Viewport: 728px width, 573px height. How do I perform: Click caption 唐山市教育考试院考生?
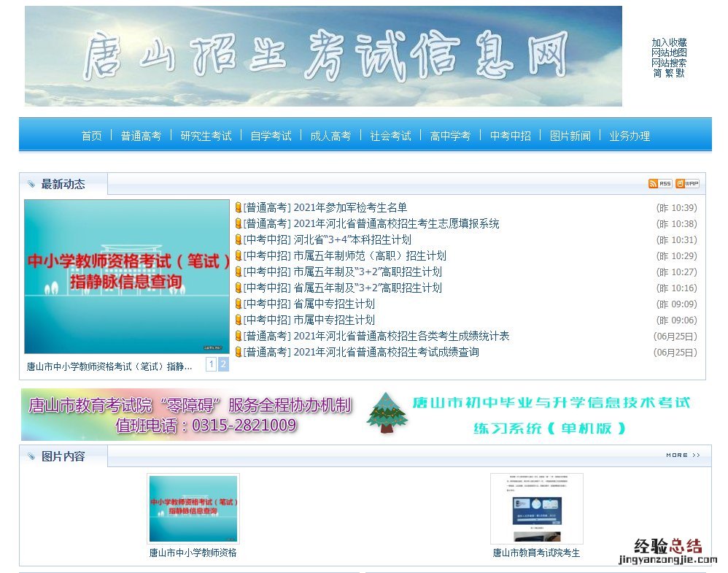[536, 553]
